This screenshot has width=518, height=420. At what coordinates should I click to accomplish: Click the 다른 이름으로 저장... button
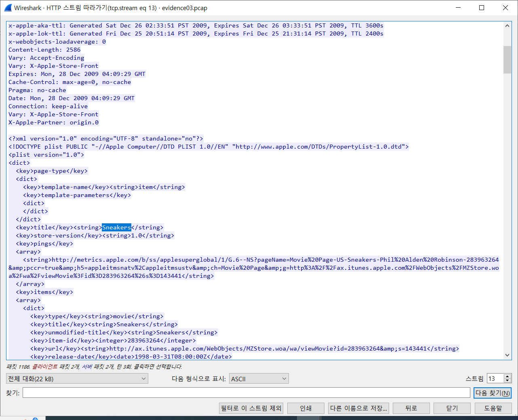click(x=358, y=408)
